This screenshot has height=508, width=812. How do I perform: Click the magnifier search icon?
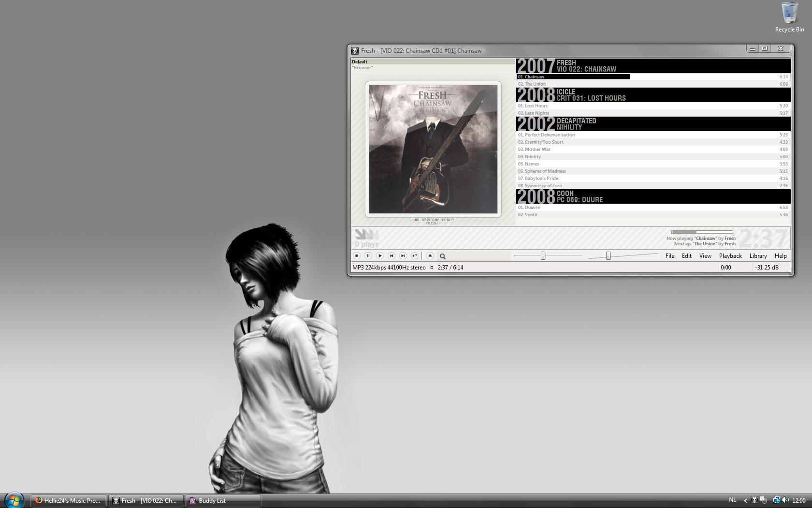coord(443,256)
